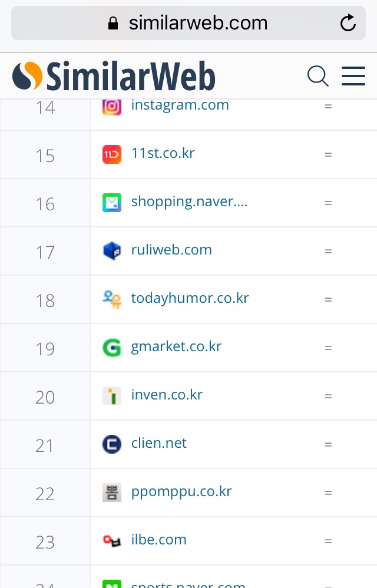Open the todayhumor.co.kr link
The height and width of the screenshot is (588, 377).
(x=190, y=298)
